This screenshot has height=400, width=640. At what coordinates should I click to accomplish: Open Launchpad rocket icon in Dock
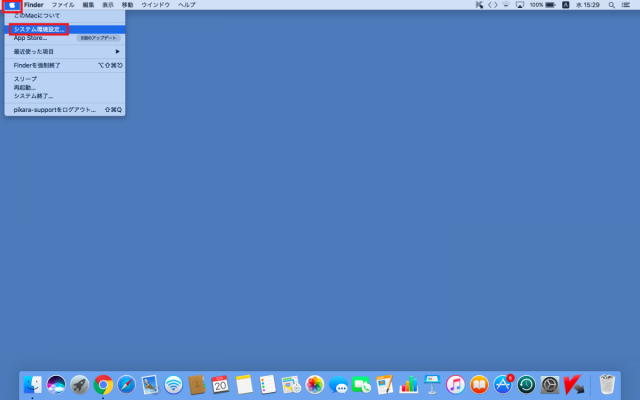click(80, 384)
